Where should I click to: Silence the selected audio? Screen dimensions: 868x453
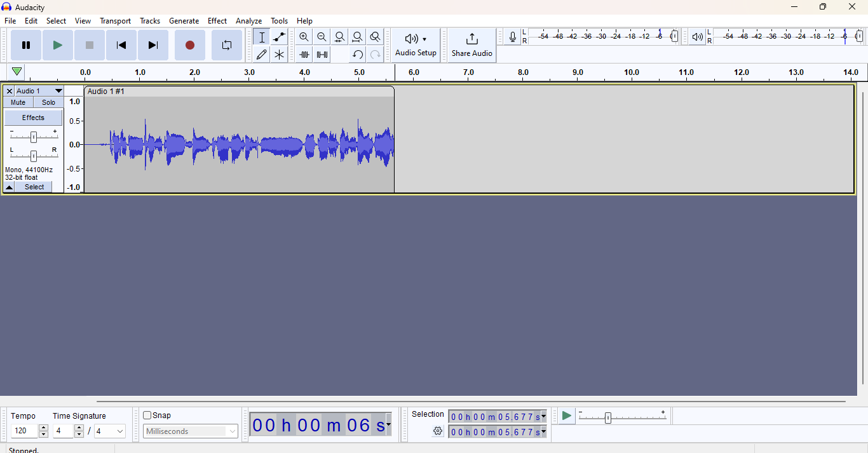[322, 54]
